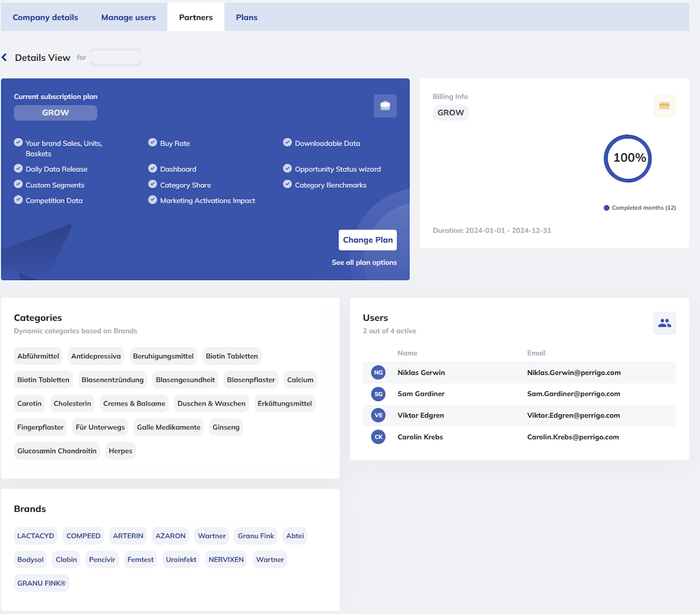Screen dimensions: 700x614
Task: Switch to the Manage users tab
Action: coord(129,17)
